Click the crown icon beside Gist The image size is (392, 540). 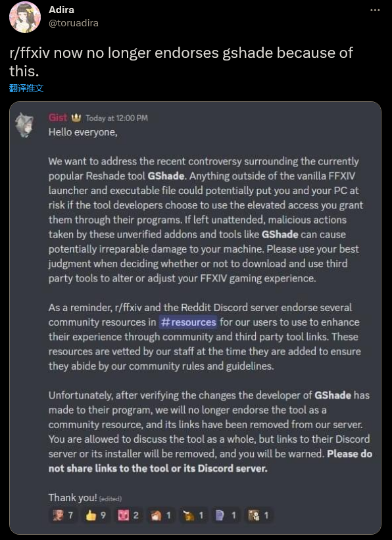76,118
